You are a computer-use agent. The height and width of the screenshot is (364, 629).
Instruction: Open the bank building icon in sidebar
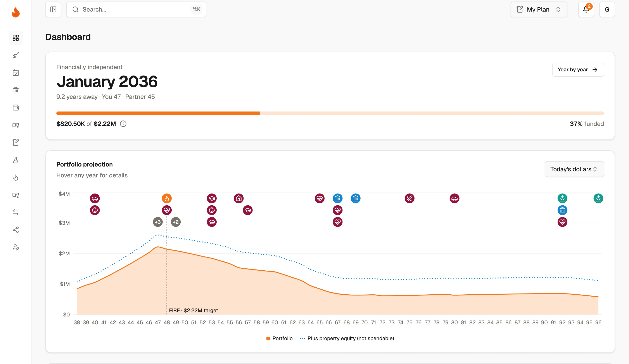point(16,90)
